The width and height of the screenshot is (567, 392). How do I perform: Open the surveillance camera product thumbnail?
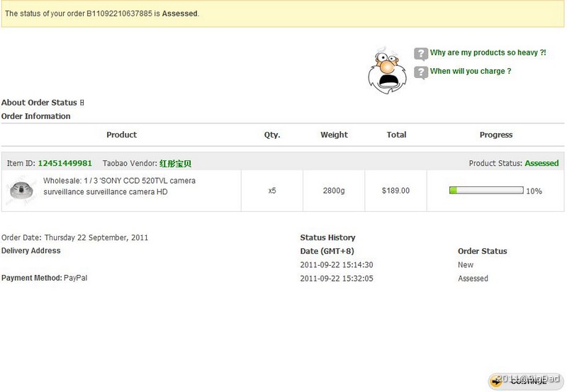pos(21,190)
